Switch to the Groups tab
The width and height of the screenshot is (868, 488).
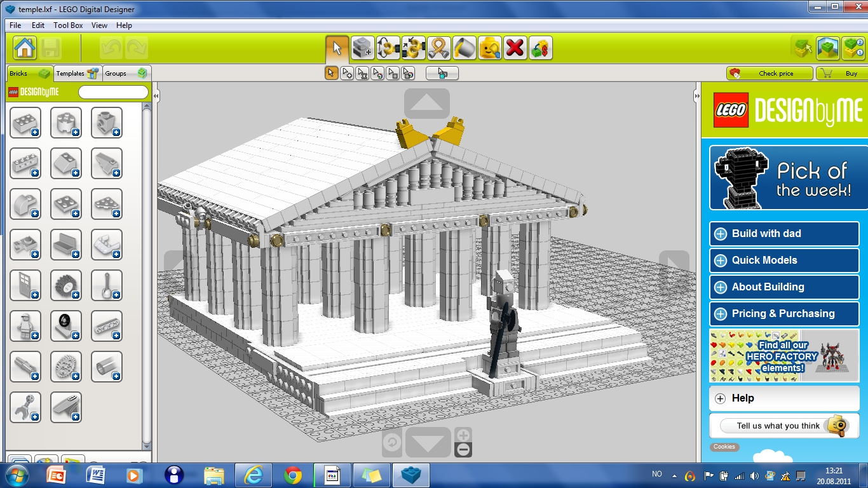pos(126,73)
